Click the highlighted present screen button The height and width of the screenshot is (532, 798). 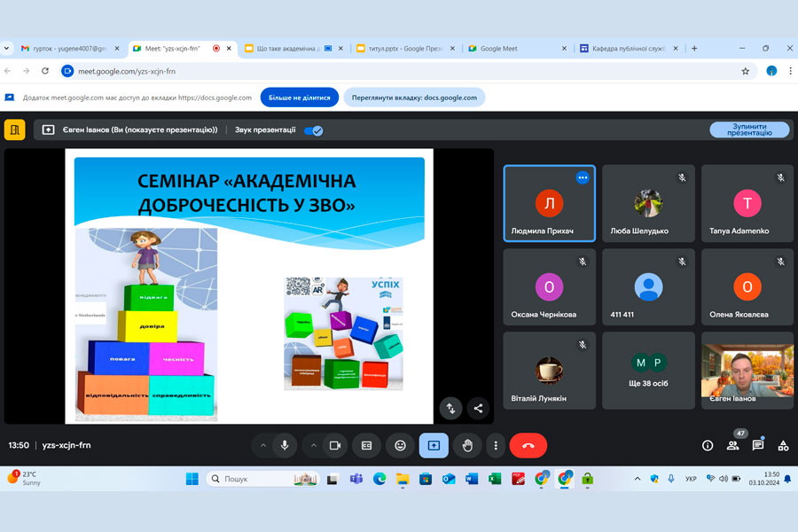(434, 445)
